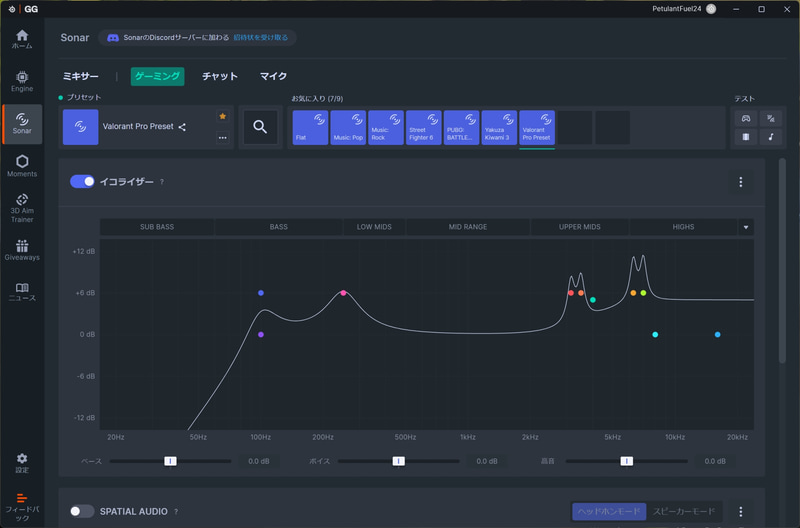Click the BASS band header
The height and width of the screenshot is (528, 800).
tap(279, 227)
